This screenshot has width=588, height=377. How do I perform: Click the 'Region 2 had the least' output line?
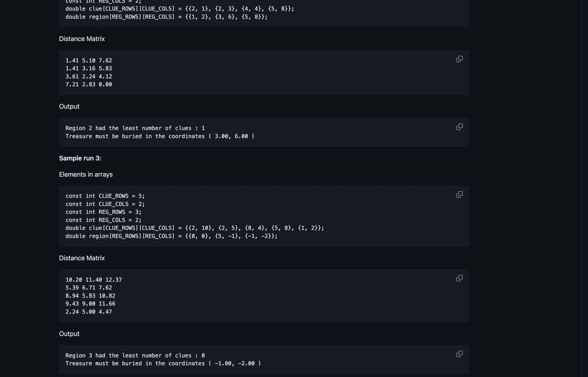coord(135,128)
